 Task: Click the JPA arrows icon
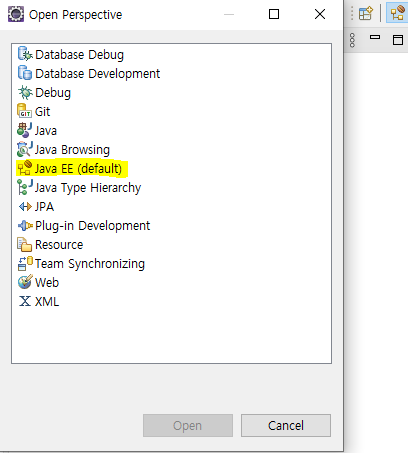coord(25,207)
